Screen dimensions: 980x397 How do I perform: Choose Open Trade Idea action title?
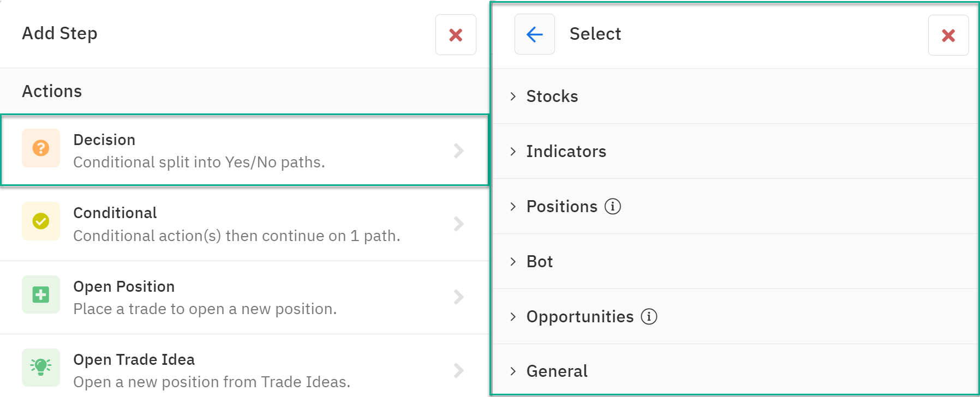[134, 359]
